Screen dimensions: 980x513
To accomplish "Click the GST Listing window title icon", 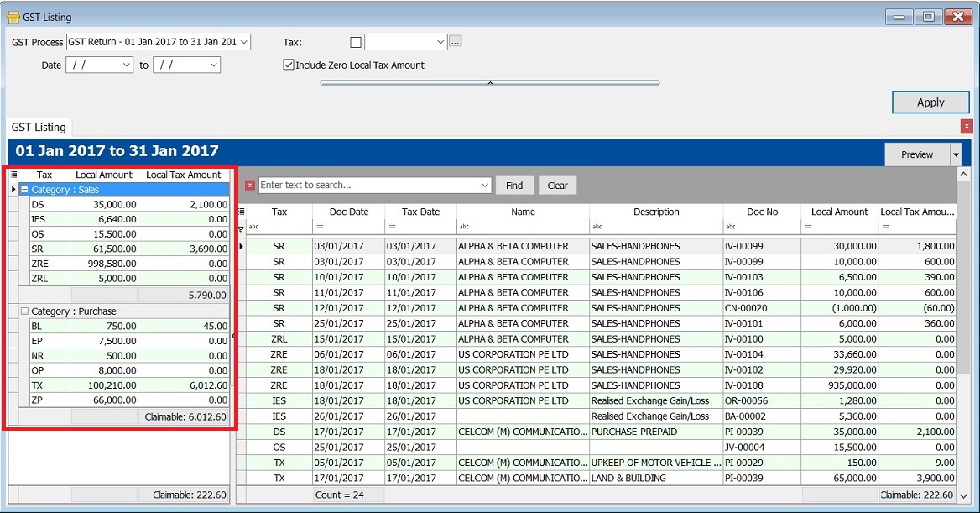I will pos(13,17).
